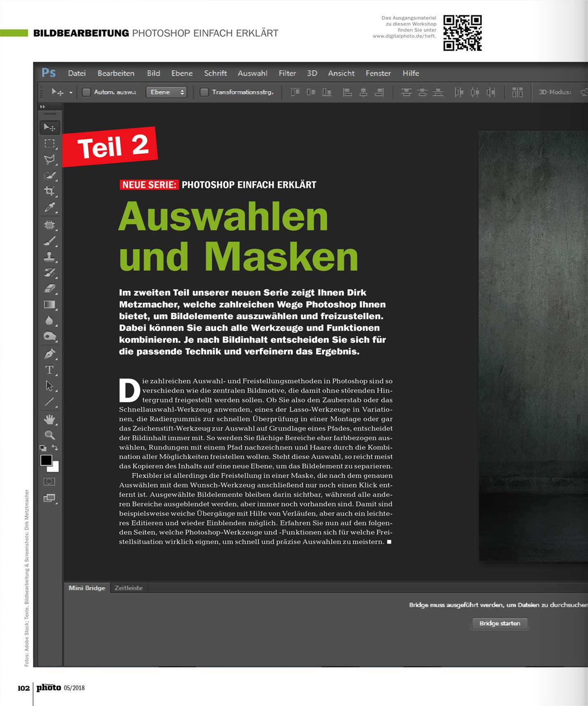
Task: Enable the Autom. ausw. checkbox
Action: [x=86, y=92]
